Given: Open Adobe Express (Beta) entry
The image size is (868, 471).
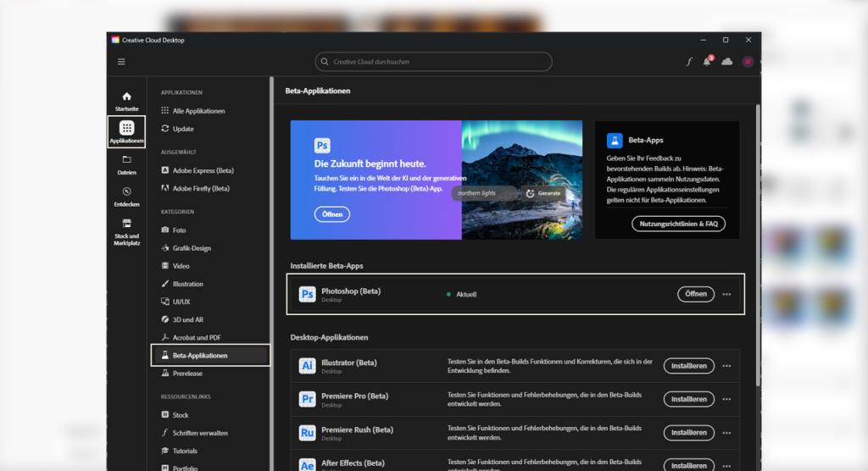Looking at the screenshot, I should click(x=198, y=170).
